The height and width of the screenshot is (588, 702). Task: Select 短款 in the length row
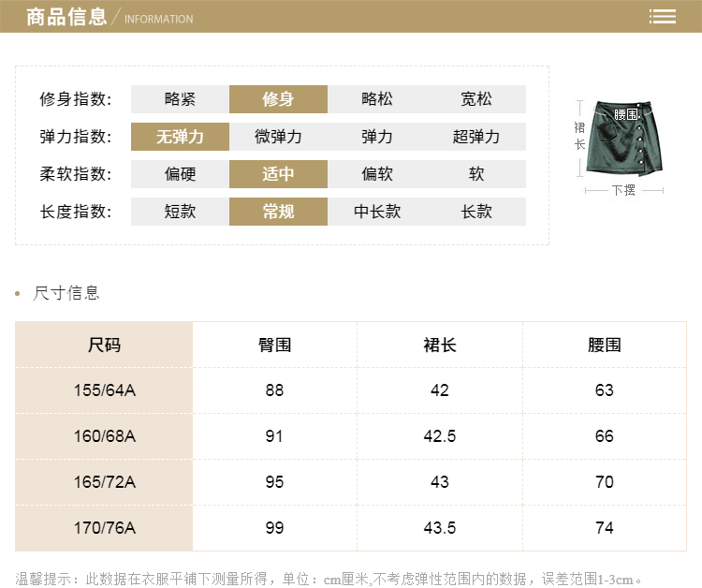(180, 212)
